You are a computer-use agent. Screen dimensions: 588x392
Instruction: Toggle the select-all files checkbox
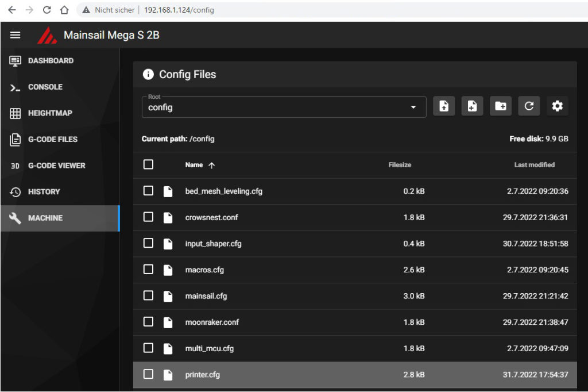(x=148, y=165)
